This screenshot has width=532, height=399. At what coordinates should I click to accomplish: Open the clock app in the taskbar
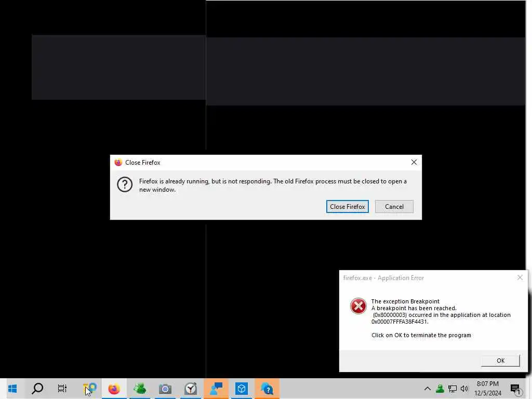(x=191, y=389)
